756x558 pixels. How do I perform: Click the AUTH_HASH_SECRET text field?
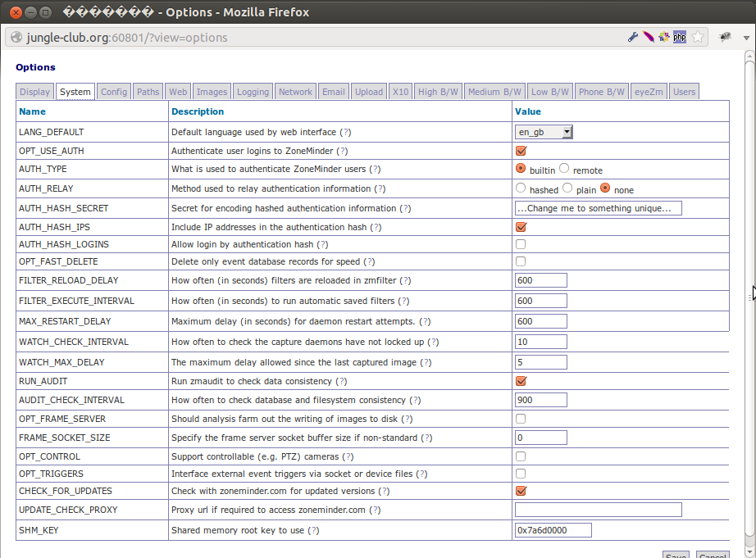(599, 208)
